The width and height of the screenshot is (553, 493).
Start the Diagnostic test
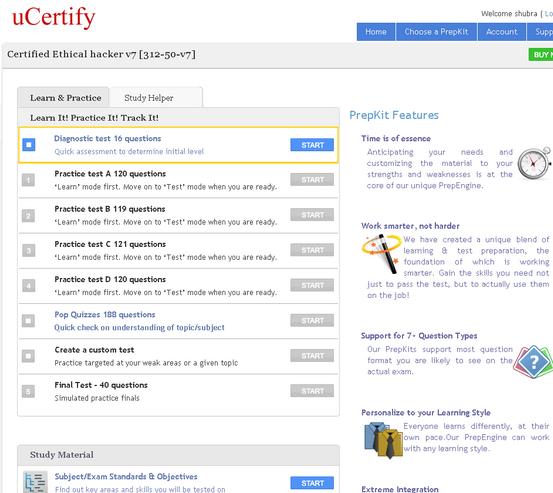[312, 145]
